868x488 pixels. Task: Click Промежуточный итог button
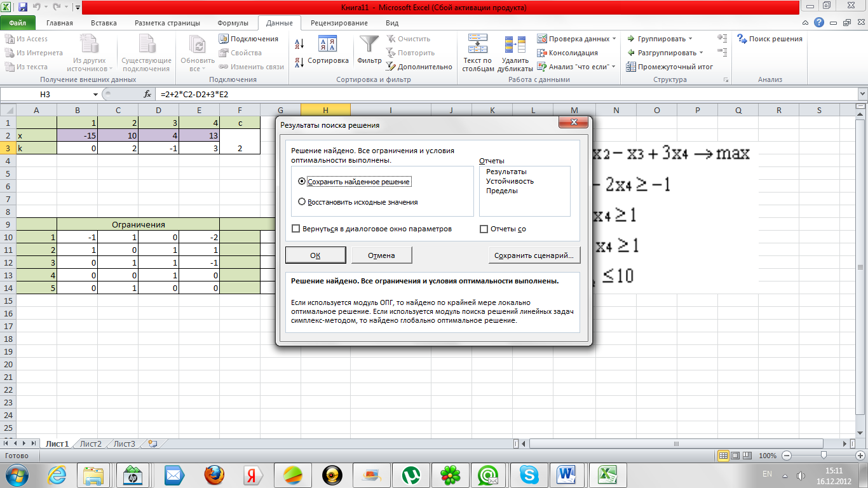pyautogui.click(x=670, y=67)
